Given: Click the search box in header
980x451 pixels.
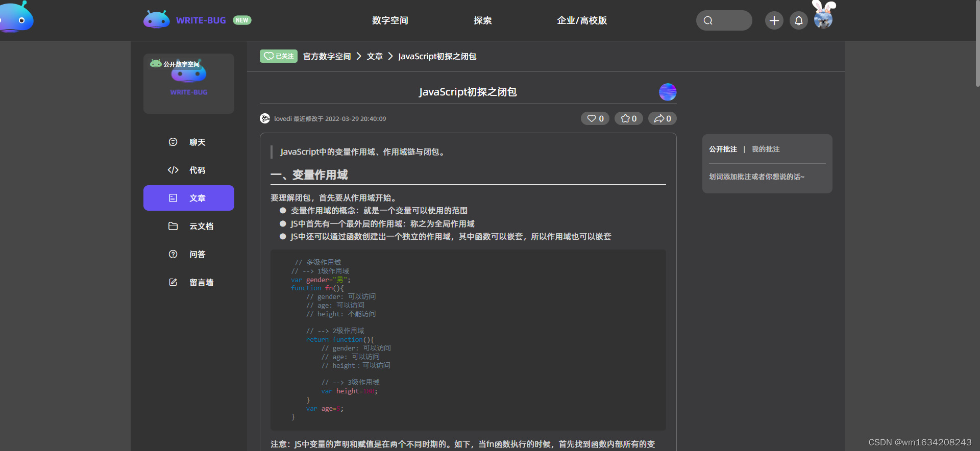Looking at the screenshot, I should coord(724,20).
